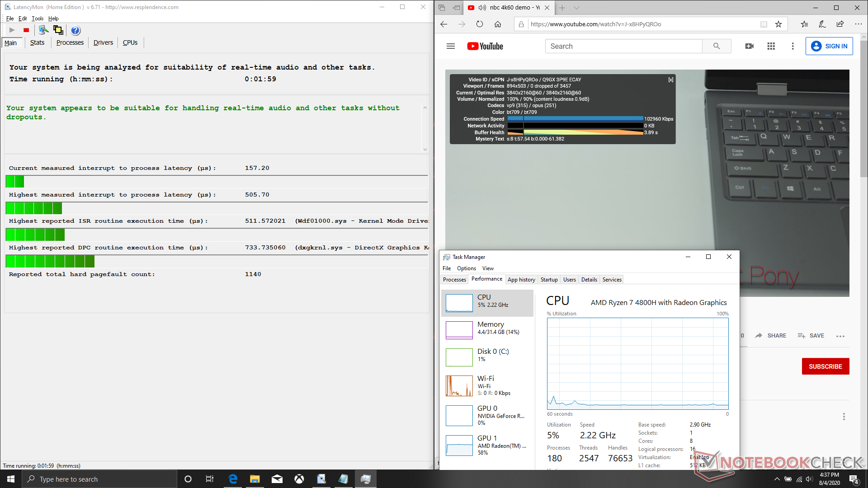Click the YouTube create video camera icon
The width and height of the screenshot is (868, 488).
[749, 46]
